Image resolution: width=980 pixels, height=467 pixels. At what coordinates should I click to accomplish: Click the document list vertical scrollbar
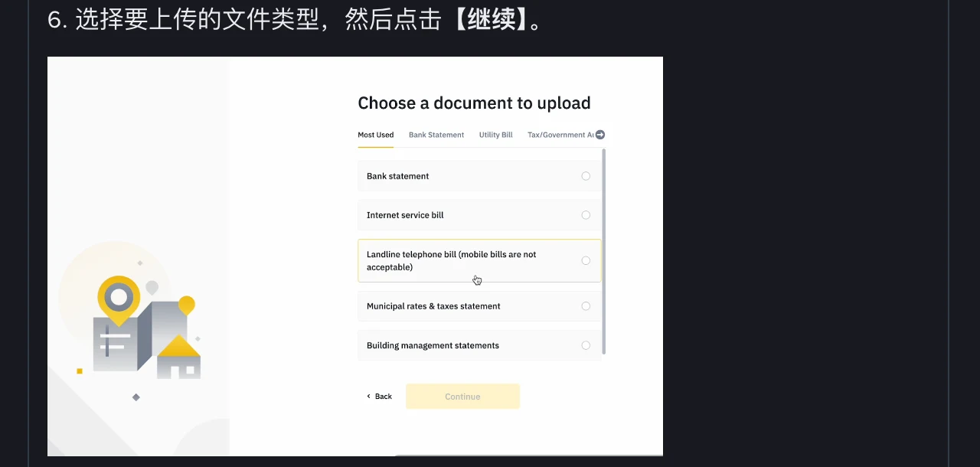point(604,251)
